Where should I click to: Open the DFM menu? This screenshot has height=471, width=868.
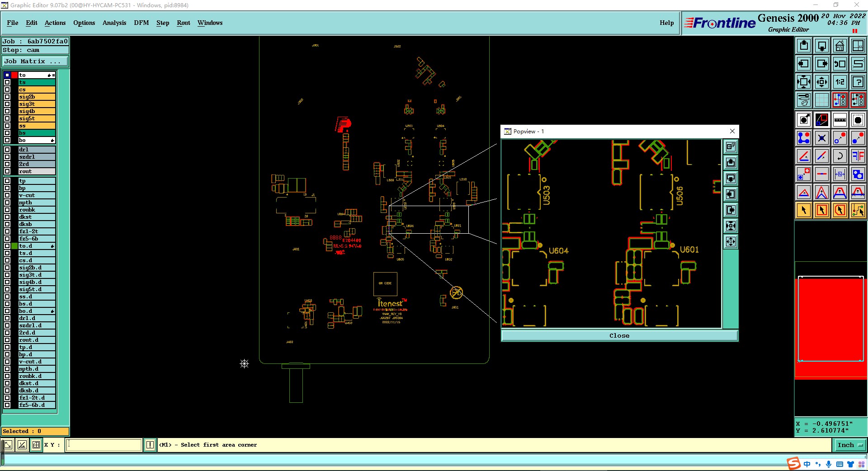[142, 23]
